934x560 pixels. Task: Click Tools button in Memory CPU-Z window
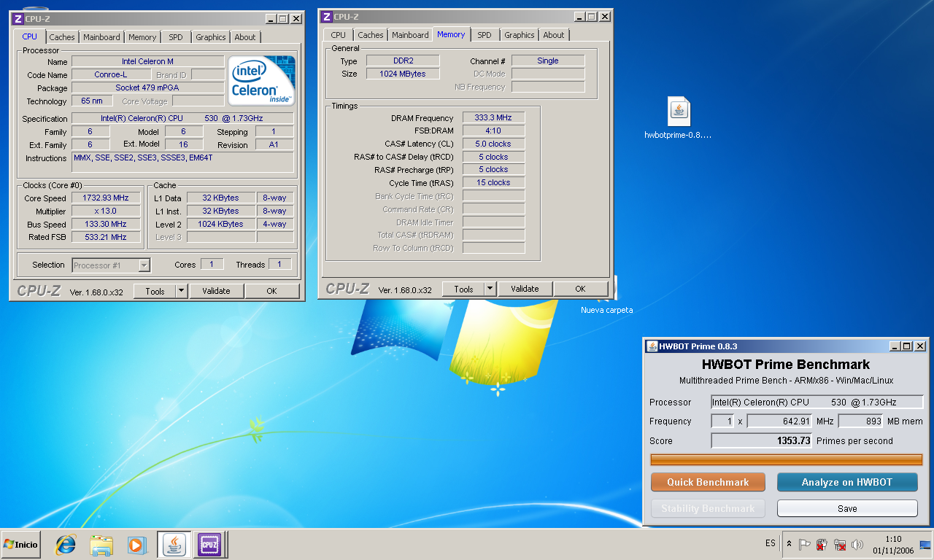463,289
